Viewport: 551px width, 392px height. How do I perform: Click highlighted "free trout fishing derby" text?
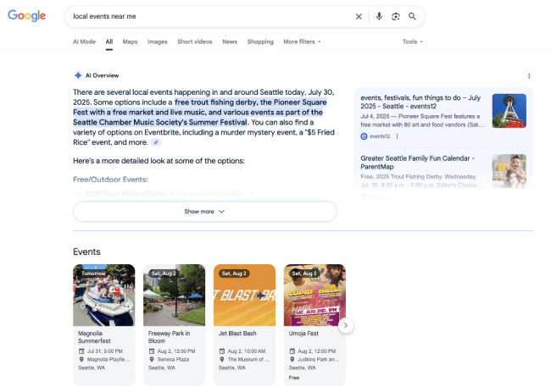pyautogui.click(x=216, y=102)
